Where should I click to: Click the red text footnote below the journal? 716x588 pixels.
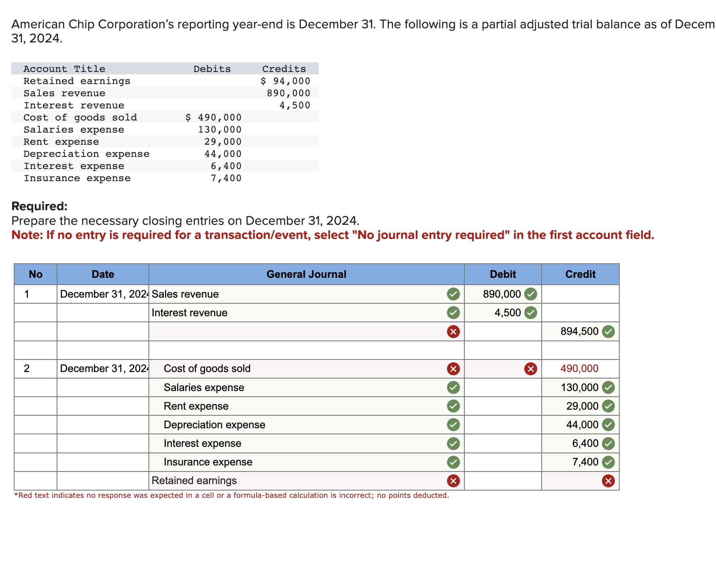231,495
